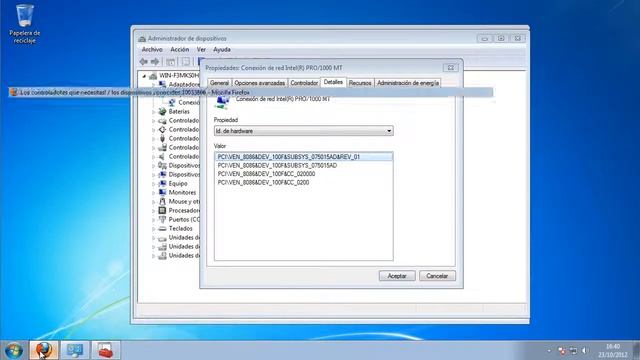Switch to the General tab

219,83
